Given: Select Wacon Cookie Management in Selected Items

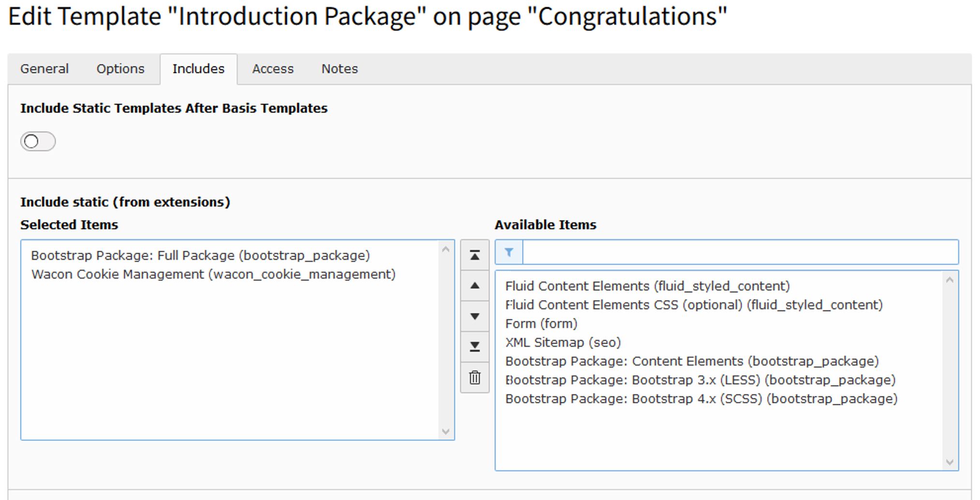Looking at the screenshot, I should 213,274.
